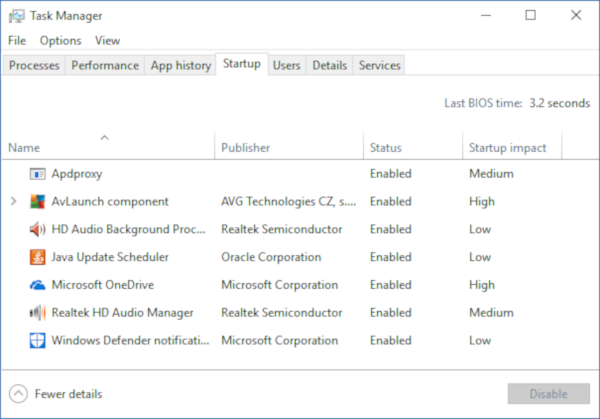The image size is (600, 419).
Task: Click the AvLaunch component icon
Action: click(38, 202)
